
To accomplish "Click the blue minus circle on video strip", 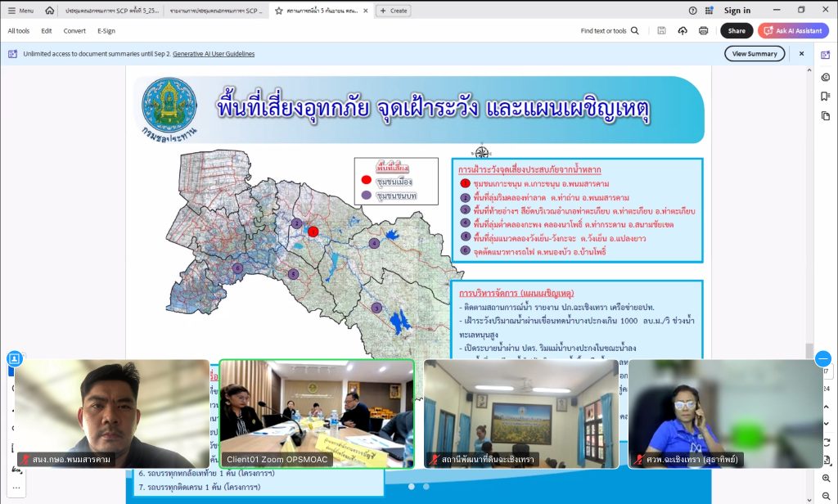I will (x=823, y=358).
